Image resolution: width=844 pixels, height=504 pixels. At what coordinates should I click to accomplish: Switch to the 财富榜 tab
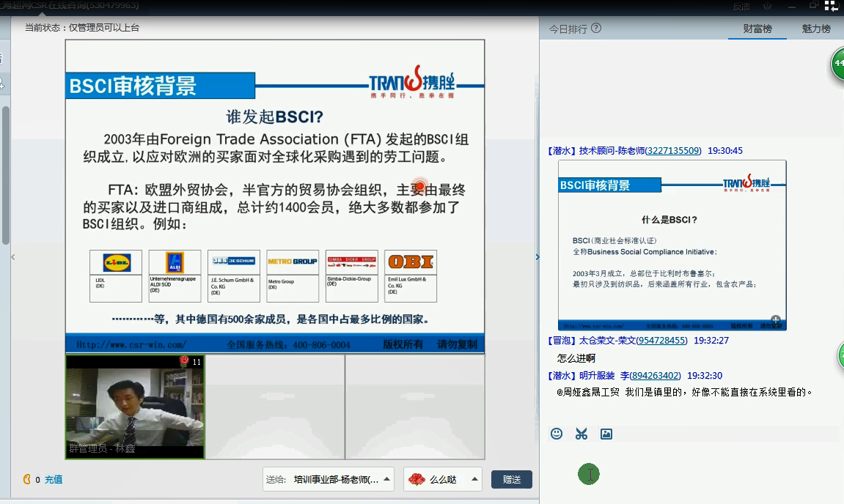[x=757, y=29]
